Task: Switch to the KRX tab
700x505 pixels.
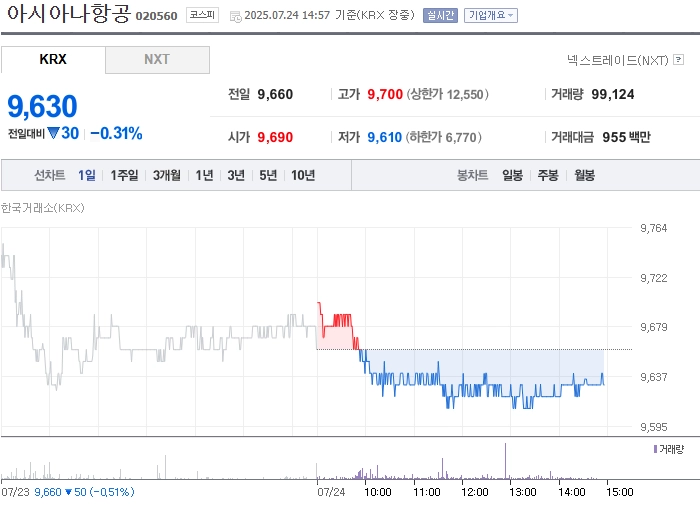Action: 53,59
